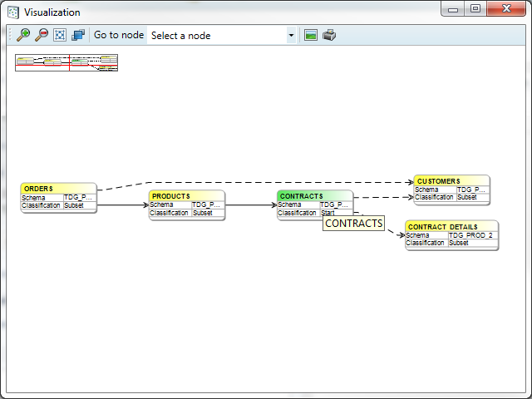Select the ORDERS node header

coord(58,189)
